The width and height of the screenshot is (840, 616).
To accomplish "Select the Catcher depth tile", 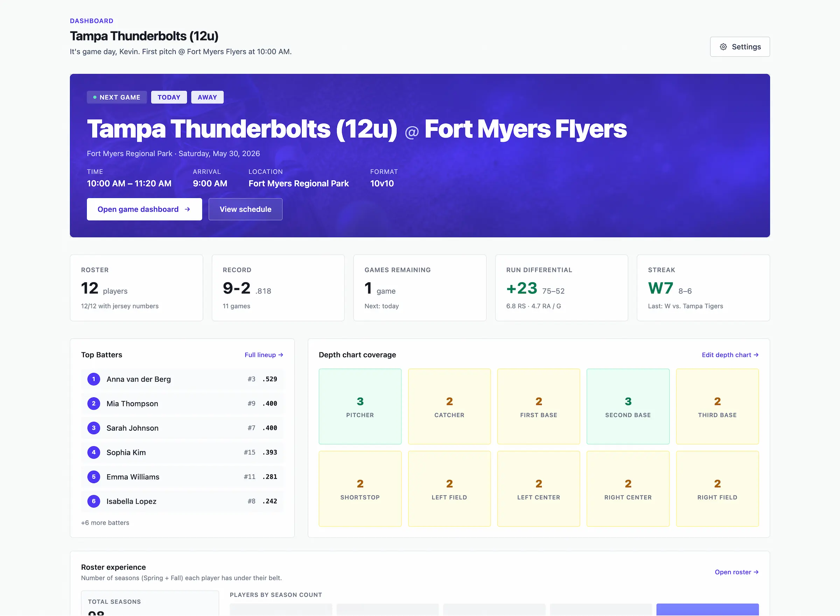I will [x=449, y=406].
